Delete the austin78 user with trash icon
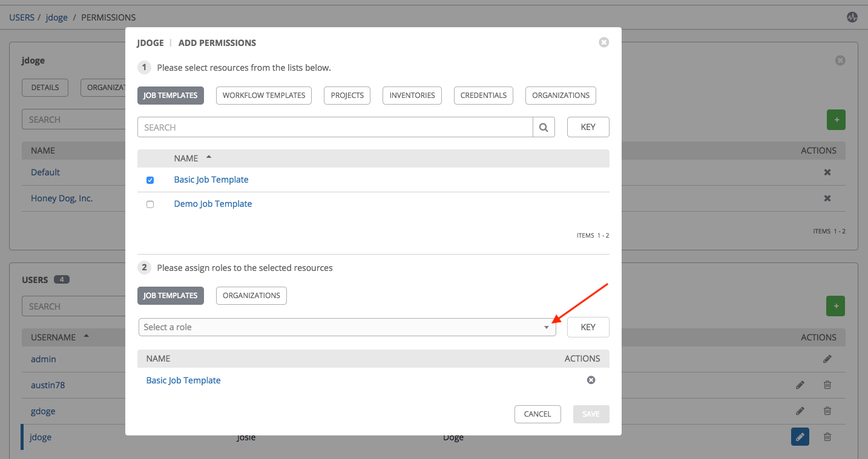The width and height of the screenshot is (868, 459). [827, 385]
